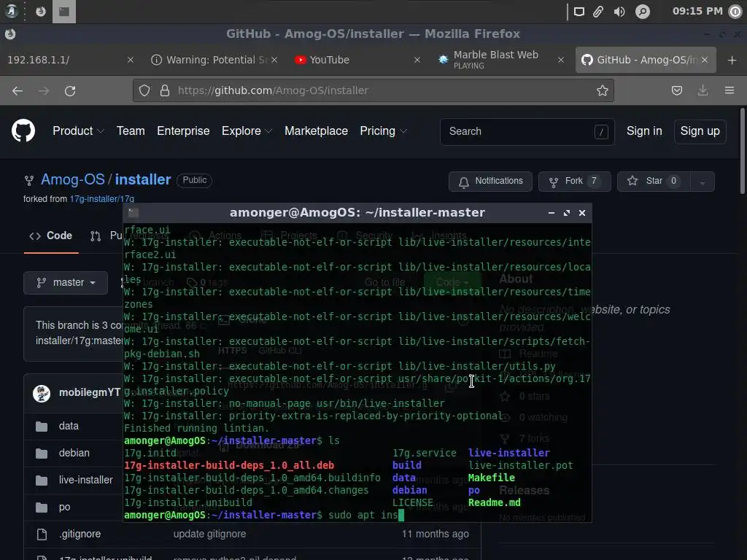Click the Sign up button

[700, 131]
